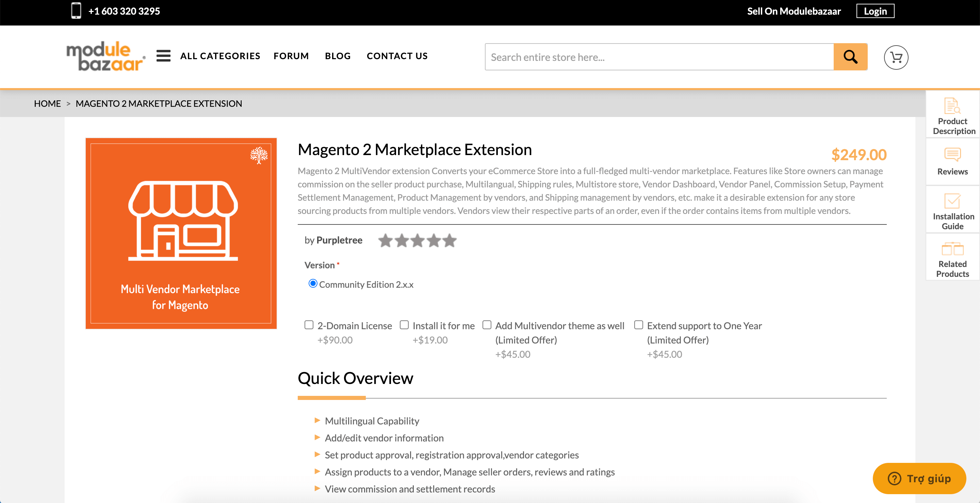Check the Install it for me option
The height and width of the screenshot is (503, 980).
(404, 325)
